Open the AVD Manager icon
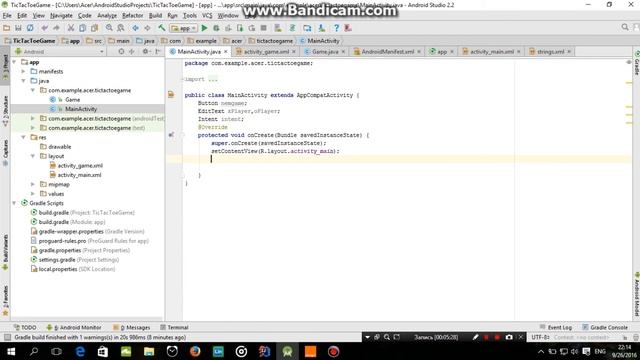Viewport: 640px width, 360px height. pyautogui.click(x=278, y=28)
